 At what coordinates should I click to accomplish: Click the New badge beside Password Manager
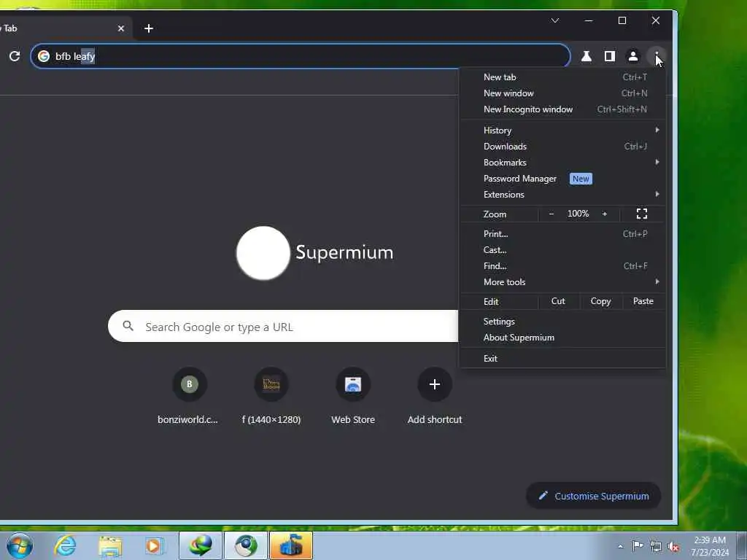click(581, 179)
